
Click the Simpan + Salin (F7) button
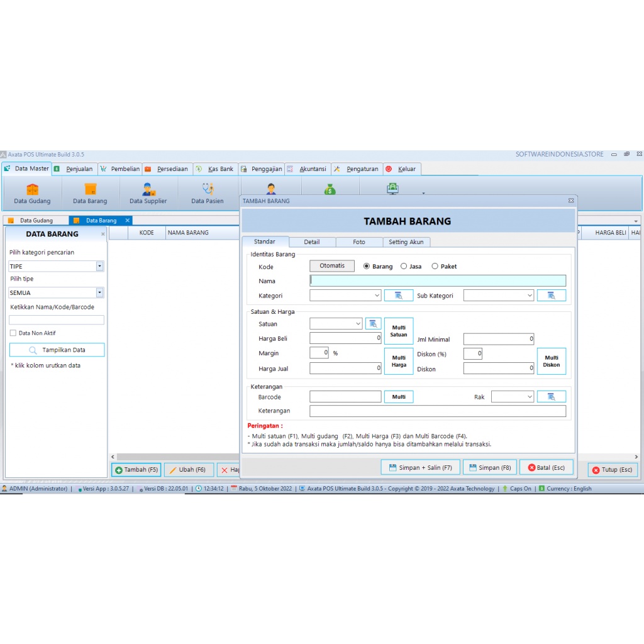point(420,467)
